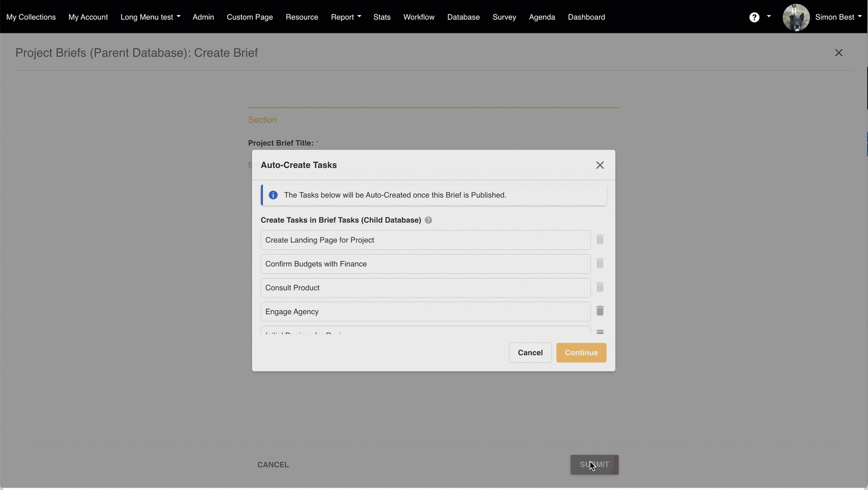This screenshot has height=490, width=868.
Task: Click trash icon beside Engage Agency
Action: 600,311
